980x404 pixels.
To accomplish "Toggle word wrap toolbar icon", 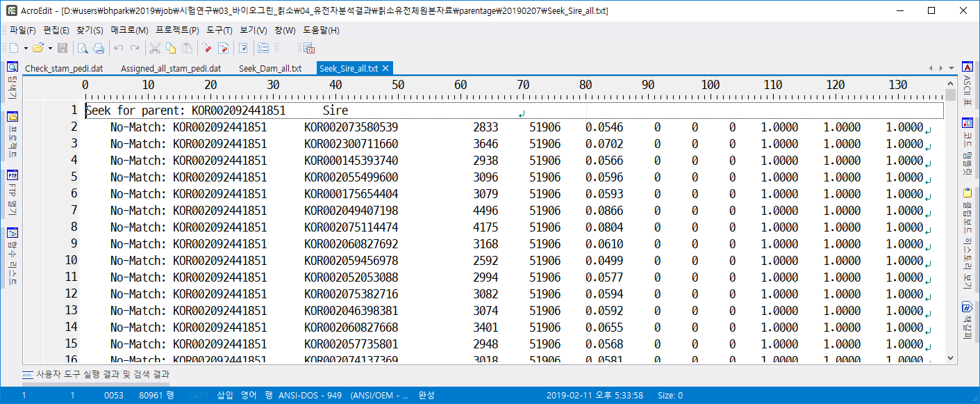I will click(243, 48).
